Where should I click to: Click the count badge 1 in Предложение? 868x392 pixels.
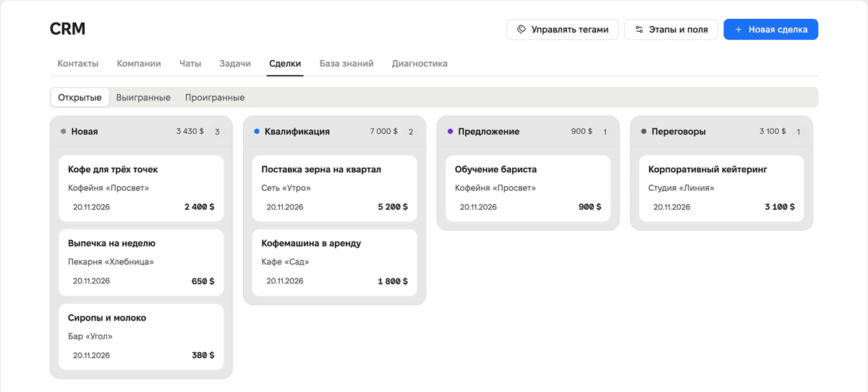click(605, 132)
